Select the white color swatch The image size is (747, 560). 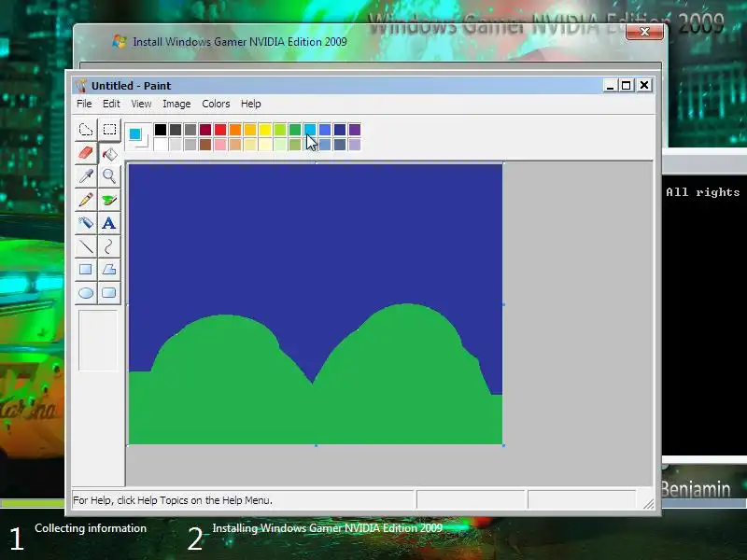tap(161, 145)
